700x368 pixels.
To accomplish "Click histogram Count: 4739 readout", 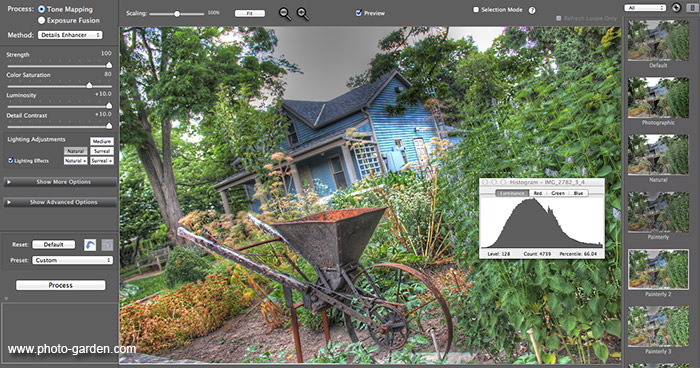I will [538, 254].
